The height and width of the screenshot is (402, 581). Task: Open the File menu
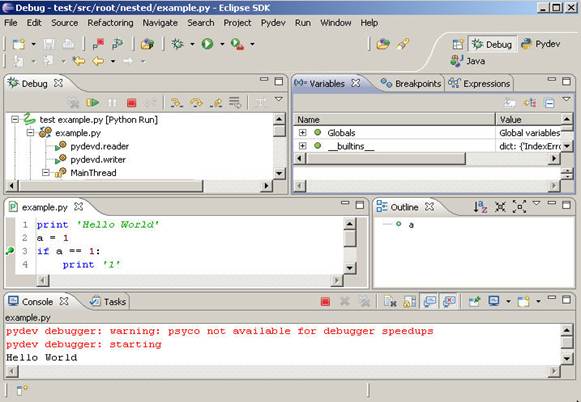coord(11,23)
